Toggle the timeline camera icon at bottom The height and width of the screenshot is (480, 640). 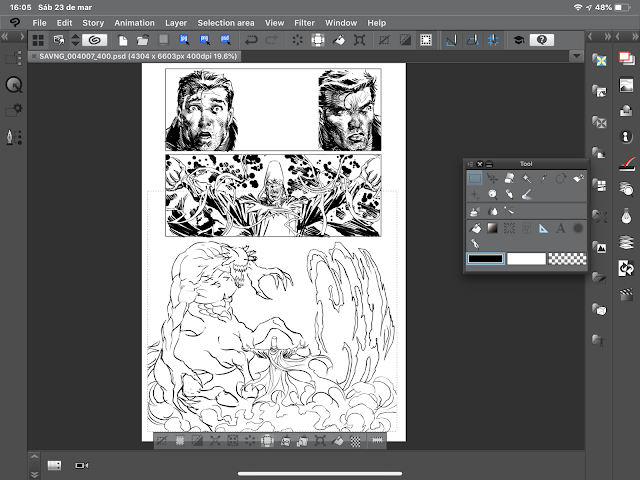82,465
